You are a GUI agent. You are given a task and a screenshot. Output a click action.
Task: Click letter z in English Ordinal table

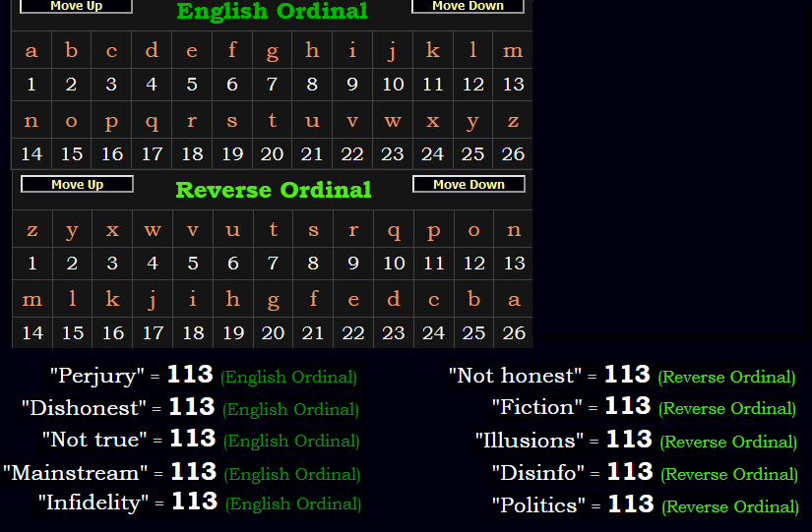513,120
